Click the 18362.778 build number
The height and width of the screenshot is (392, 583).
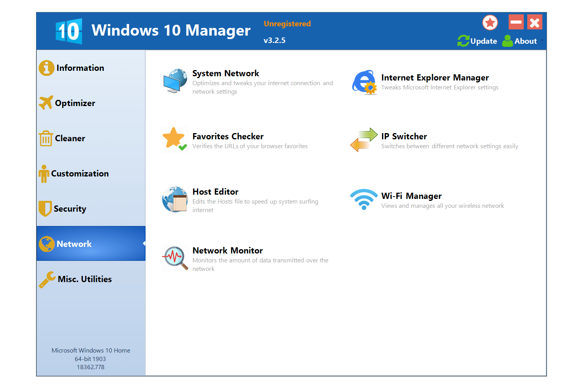[91, 367]
